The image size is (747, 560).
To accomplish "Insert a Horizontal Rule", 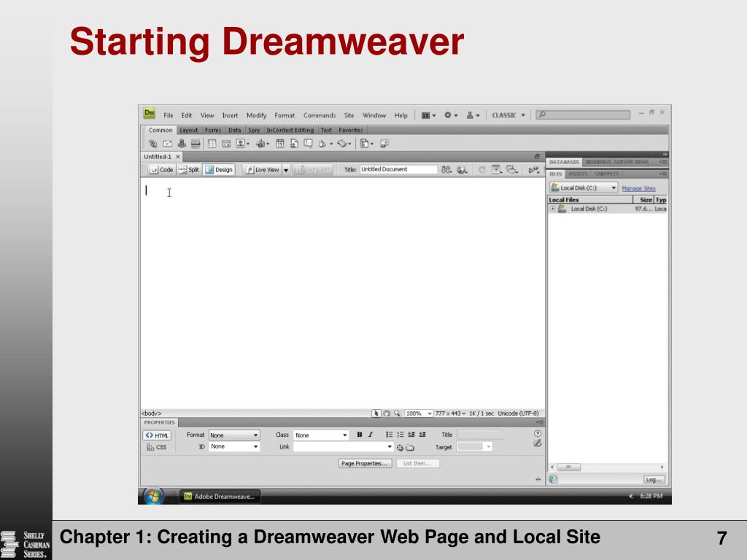I will pyautogui.click(x=196, y=144).
